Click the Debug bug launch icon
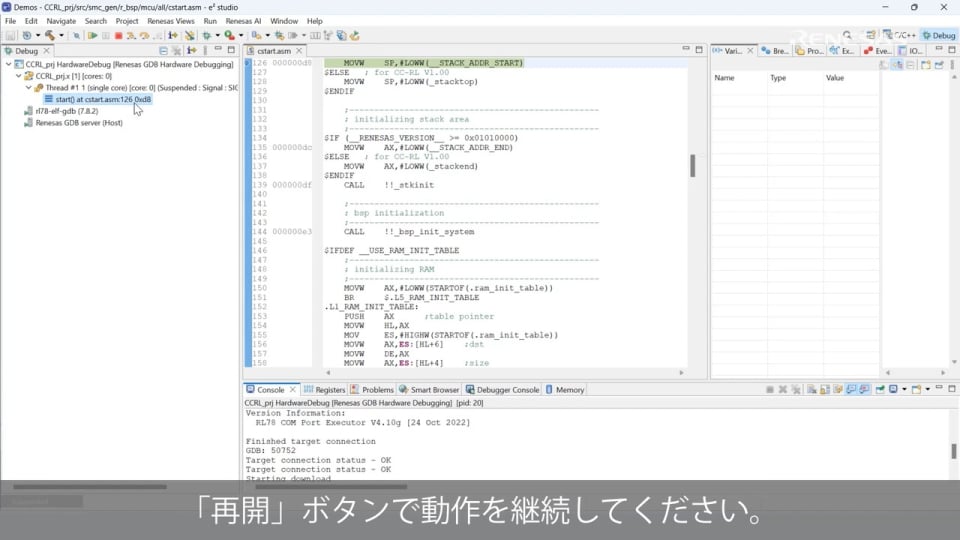This screenshot has width=960, height=540. click(207, 36)
